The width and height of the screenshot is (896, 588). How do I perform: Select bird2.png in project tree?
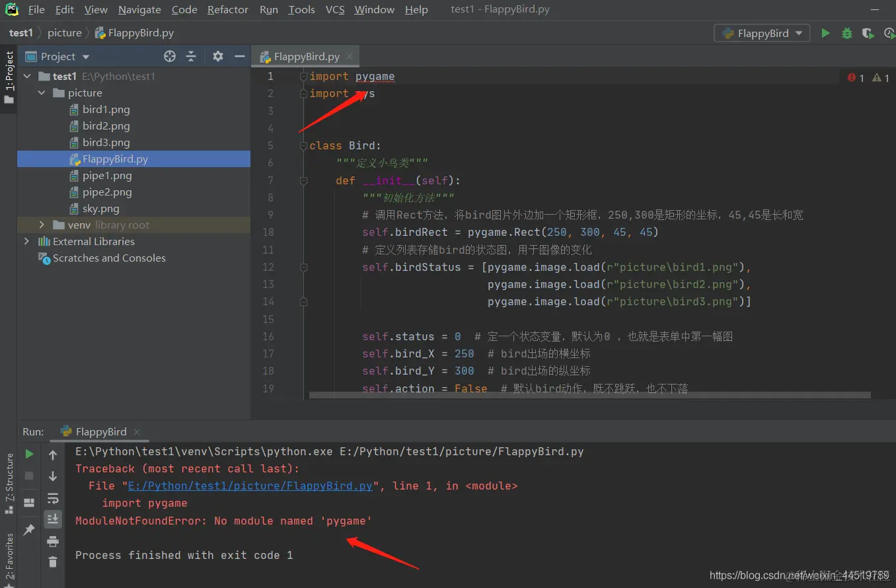click(106, 126)
